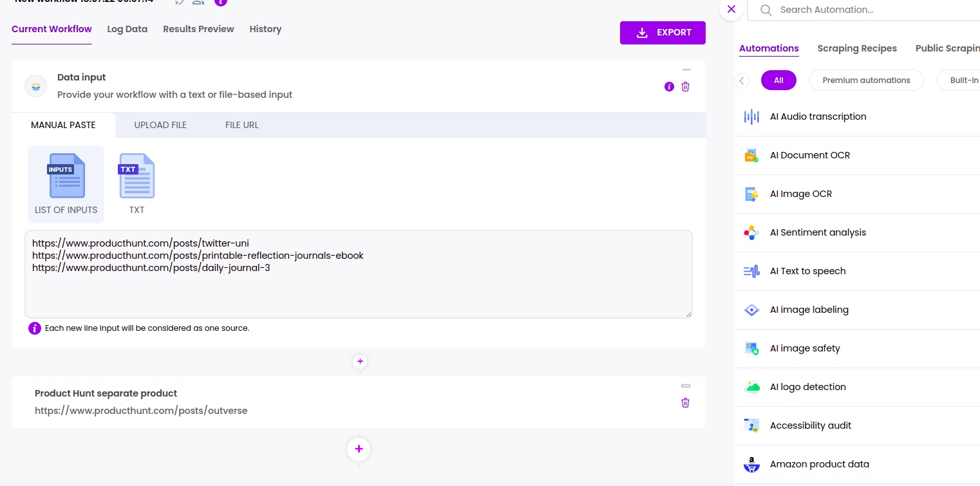The image size is (980, 486).
Task: Click the EXPORT button
Action: tap(663, 32)
